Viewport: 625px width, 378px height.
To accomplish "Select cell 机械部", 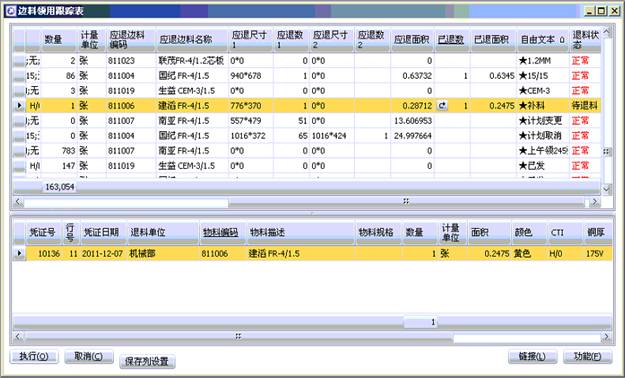I will point(162,253).
